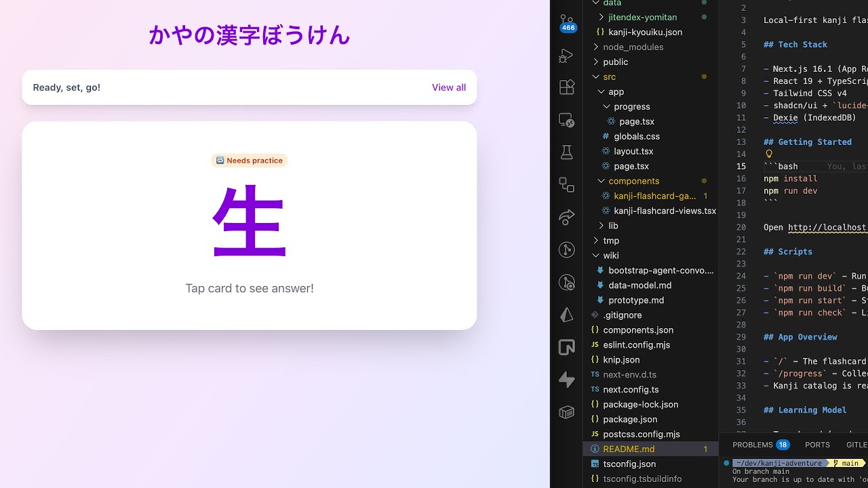Collapse the wiki folder
This screenshot has width=868, height=488.
(x=595, y=256)
